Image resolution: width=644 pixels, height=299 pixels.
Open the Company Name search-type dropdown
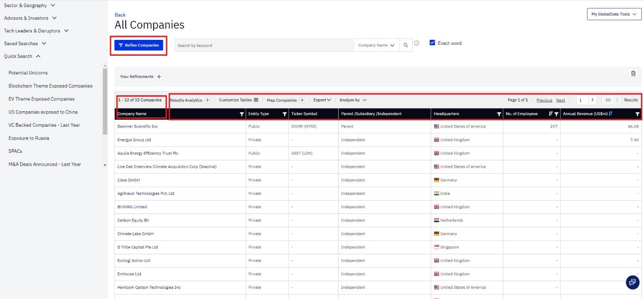click(x=376, y=45)
